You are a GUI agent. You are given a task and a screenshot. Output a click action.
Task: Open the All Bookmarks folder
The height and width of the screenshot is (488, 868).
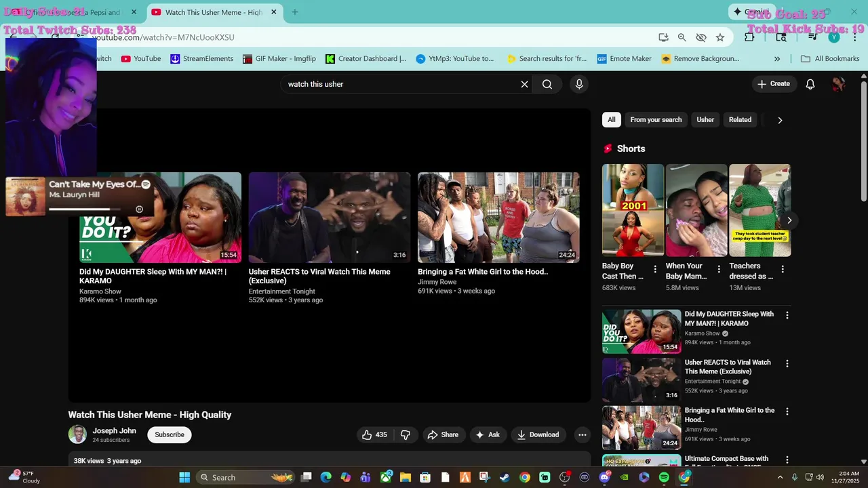click(830, 59)
